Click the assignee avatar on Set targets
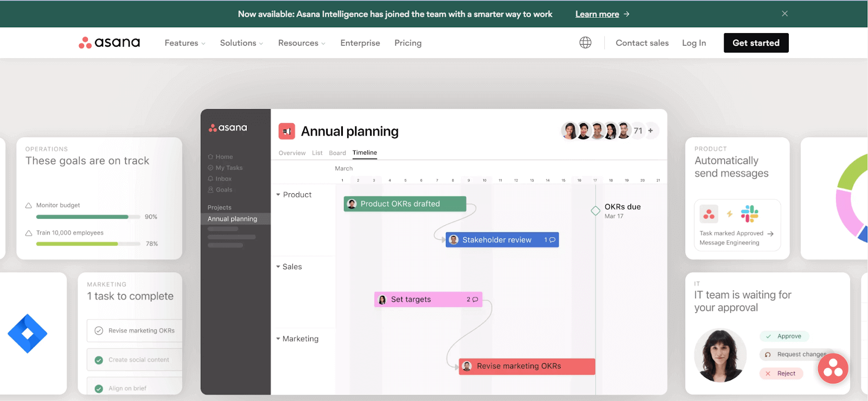This screenshot has height=401, width=868. coord(382,300)
